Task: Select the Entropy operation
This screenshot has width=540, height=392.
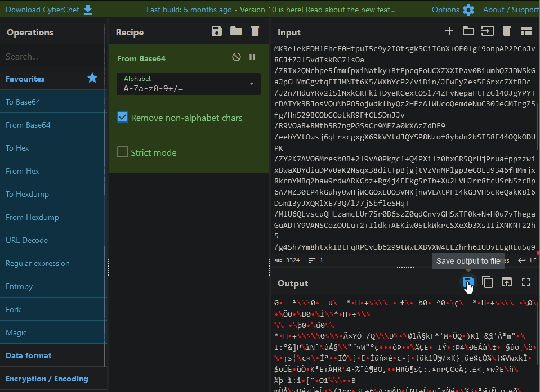Action: tap(53, 286)
